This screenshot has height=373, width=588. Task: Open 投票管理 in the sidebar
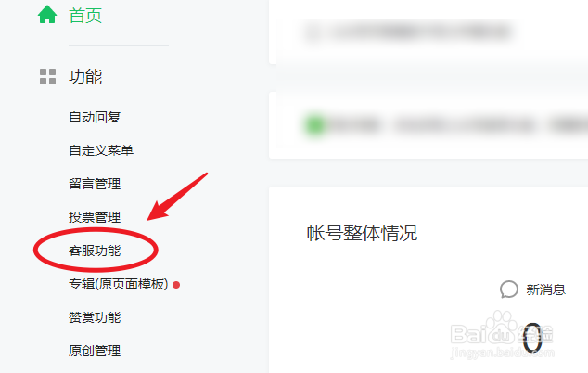[x=95, y=217]
